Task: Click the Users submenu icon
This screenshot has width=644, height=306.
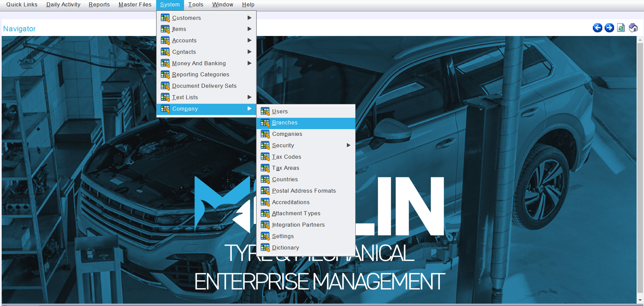Action: [x=265, y=111]
